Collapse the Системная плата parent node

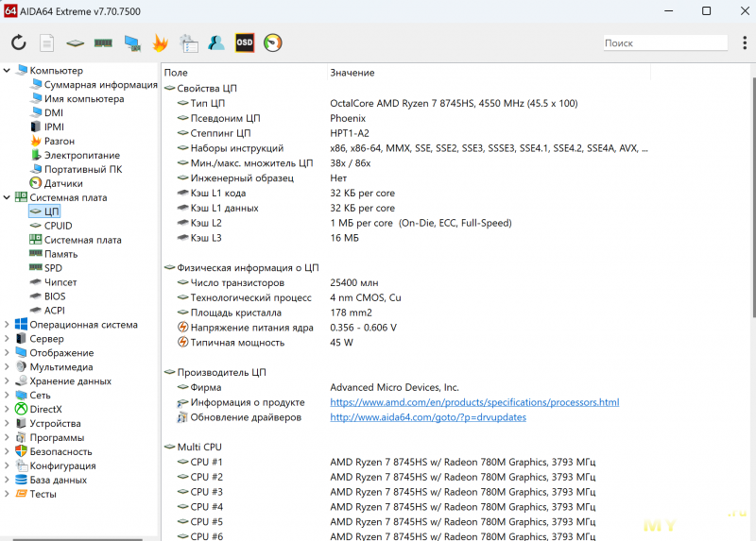[7, 197]
